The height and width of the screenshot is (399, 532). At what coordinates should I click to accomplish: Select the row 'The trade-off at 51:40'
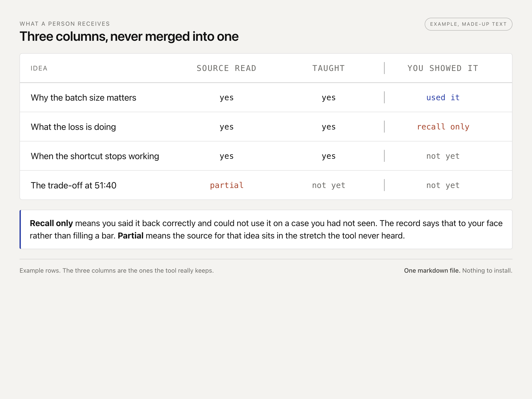266,185
